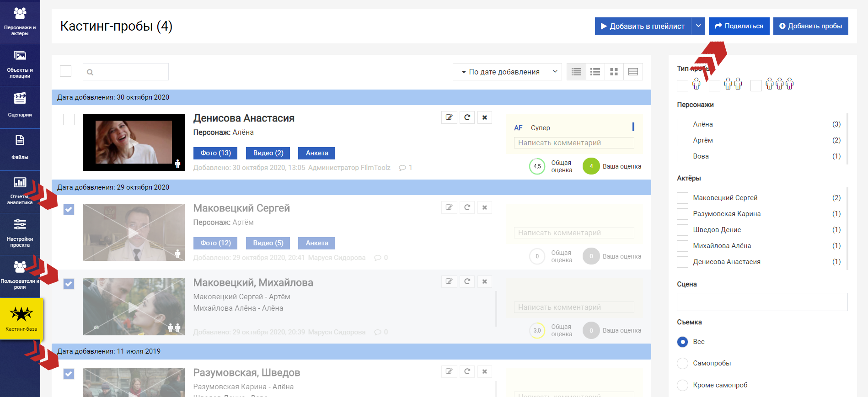Click Добавить пробы button

coord(811,26)
